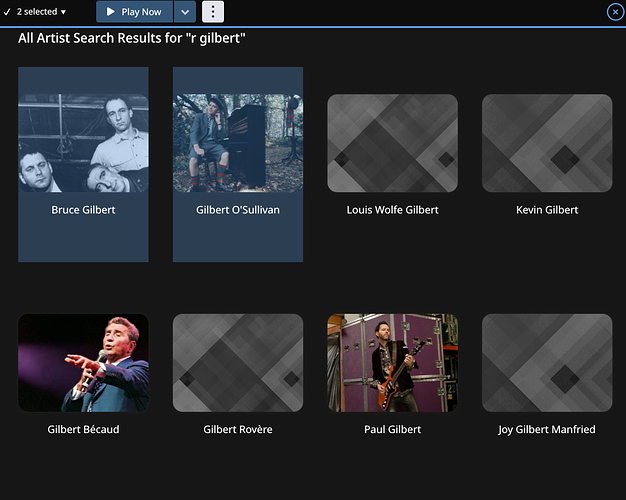Image resolution: width=626 pixels, height=500 pixels.
Task: Open the 'Paul Gilbert' name link
Action: click(x=392, y=429)
